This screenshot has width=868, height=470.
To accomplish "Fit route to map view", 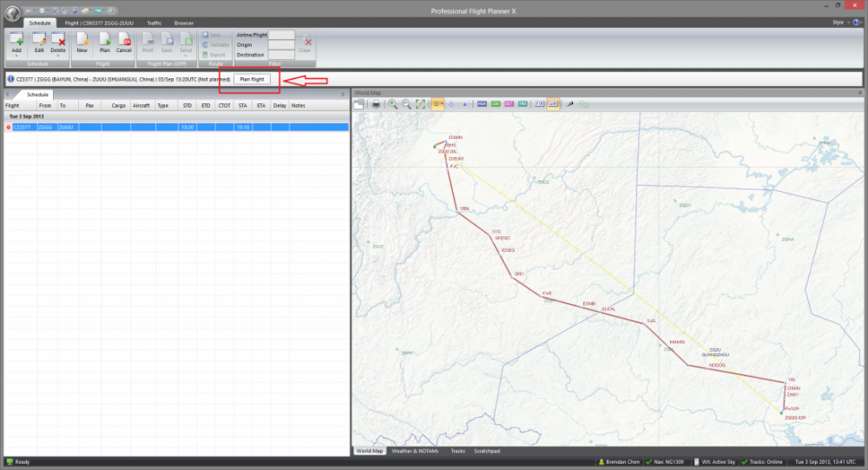I will [421, 104].
